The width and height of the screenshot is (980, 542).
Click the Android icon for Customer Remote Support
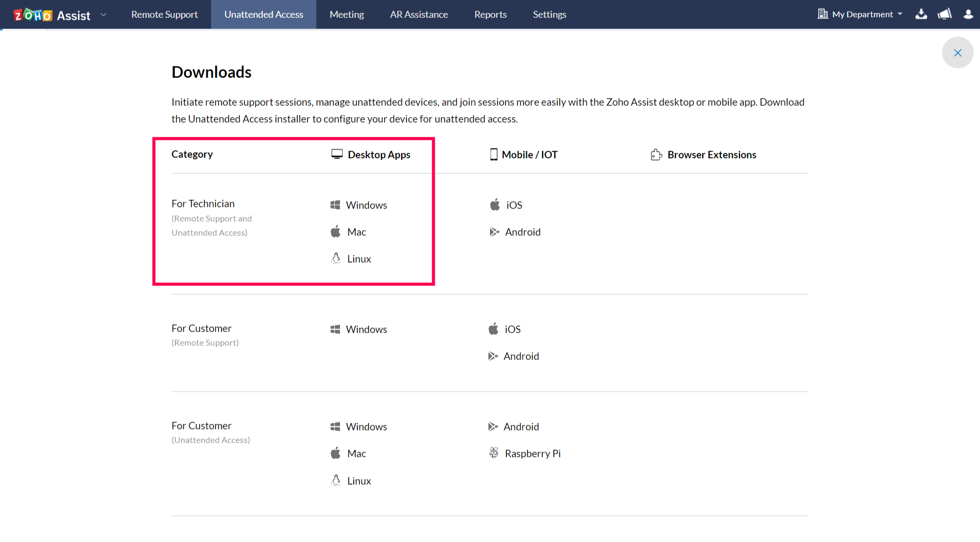coord(494,356)
